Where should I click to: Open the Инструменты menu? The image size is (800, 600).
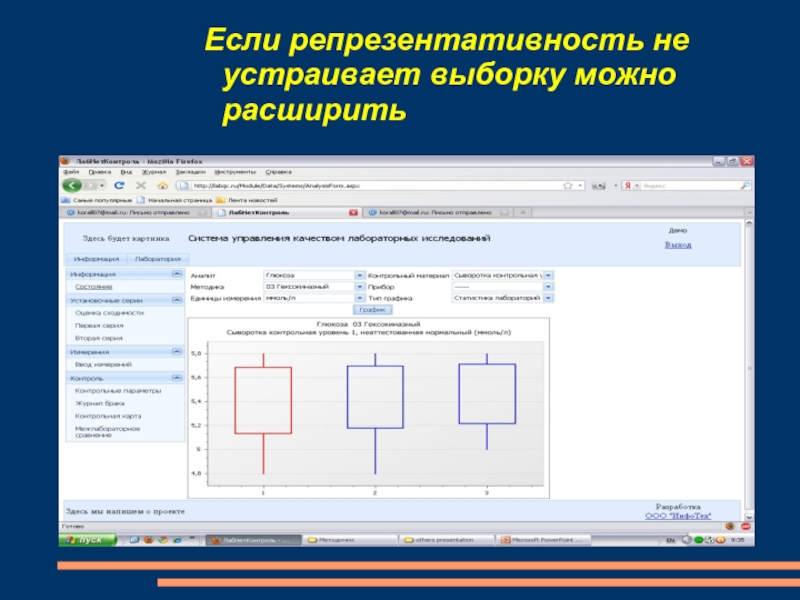coord(235,172)
